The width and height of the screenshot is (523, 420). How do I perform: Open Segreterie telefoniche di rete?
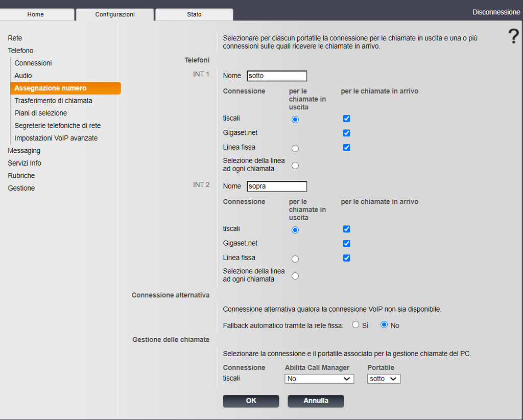(57, 126)
